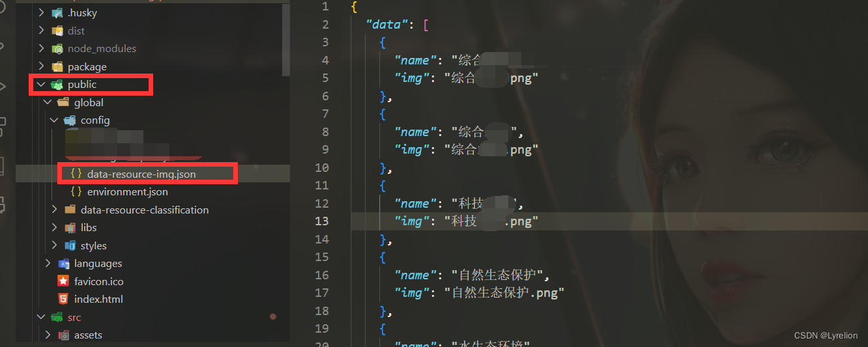The image size is (868, 347).
Task: Collapse the src folder chevron
Action: coord(41,317)
